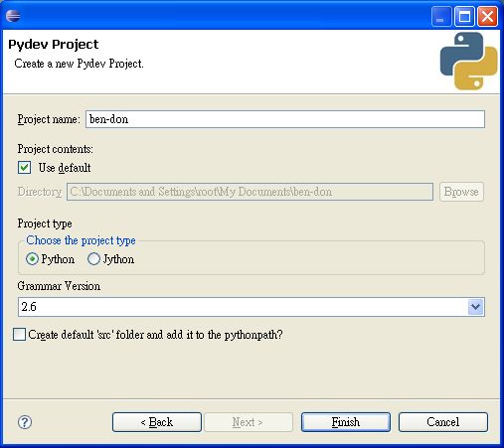Create the project by clicking Finish
504x448 pixels.
point(346,422)
